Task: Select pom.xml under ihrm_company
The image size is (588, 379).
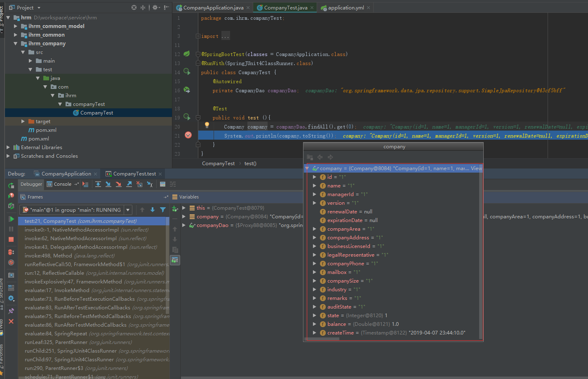Action: 46,130
